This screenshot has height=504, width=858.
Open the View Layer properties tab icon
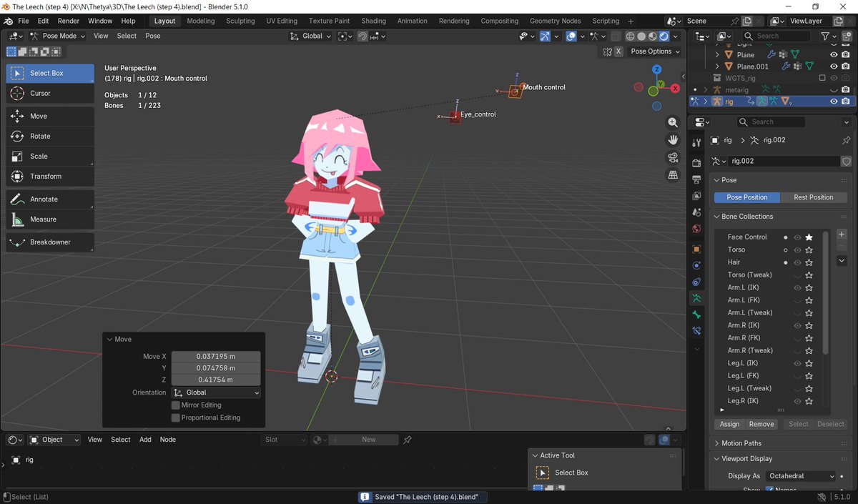point(697,195)
